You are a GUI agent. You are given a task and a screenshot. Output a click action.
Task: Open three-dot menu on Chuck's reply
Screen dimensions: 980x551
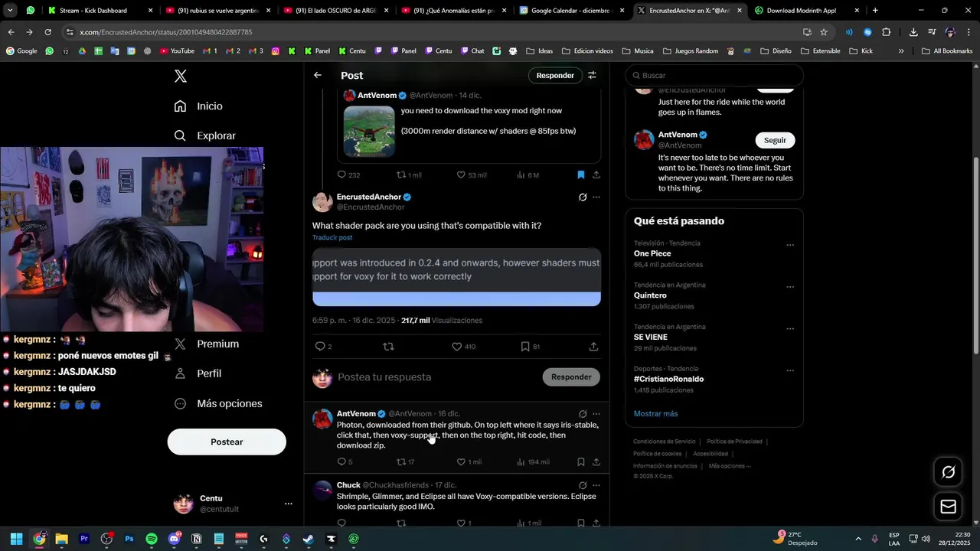coord(596,485)
